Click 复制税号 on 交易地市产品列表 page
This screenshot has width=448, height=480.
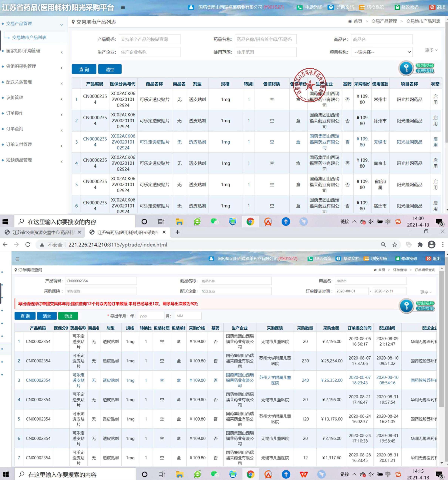pyautogui.click(x=425, y=65)
